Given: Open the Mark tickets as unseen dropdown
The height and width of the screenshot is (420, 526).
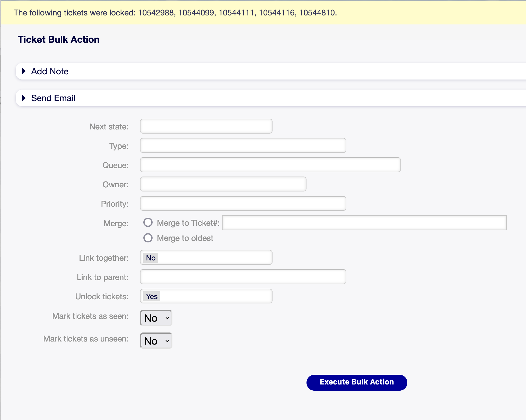Looking at the screenshot, I should [156, 340].
